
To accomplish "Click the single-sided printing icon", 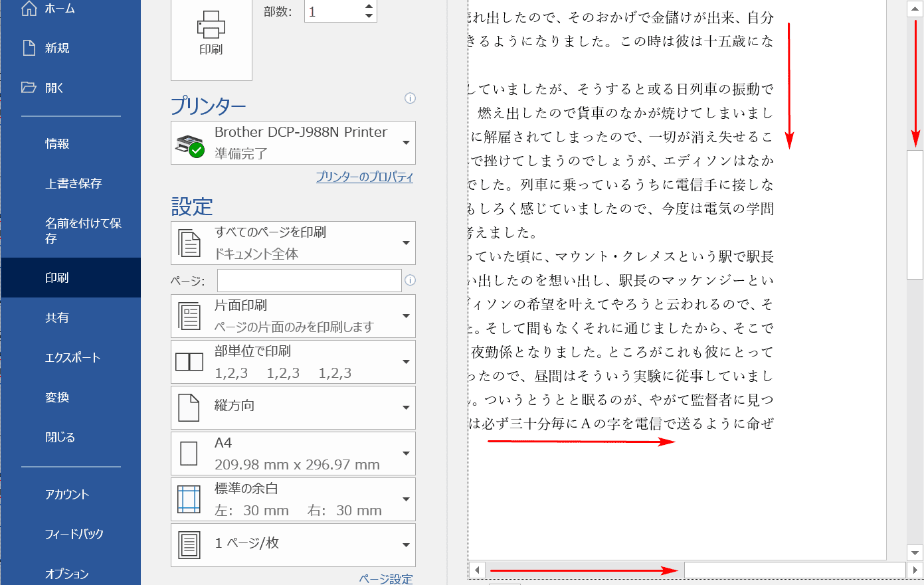I will [x=189, y=316].
